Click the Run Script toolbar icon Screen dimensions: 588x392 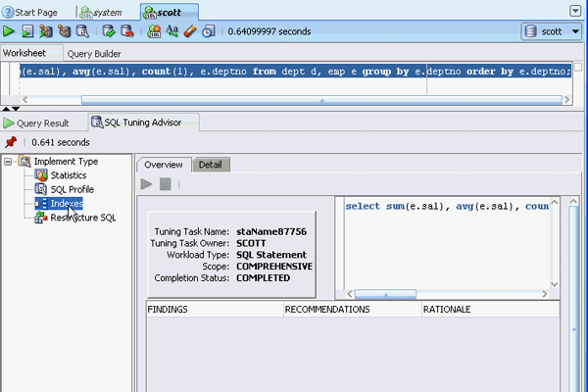pyautogui.click(x=27, y=31)
